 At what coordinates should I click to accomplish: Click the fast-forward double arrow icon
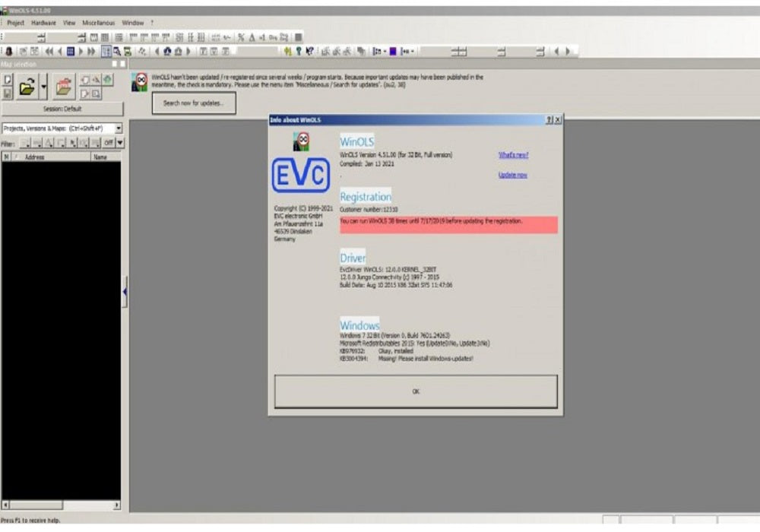point(92,52)
